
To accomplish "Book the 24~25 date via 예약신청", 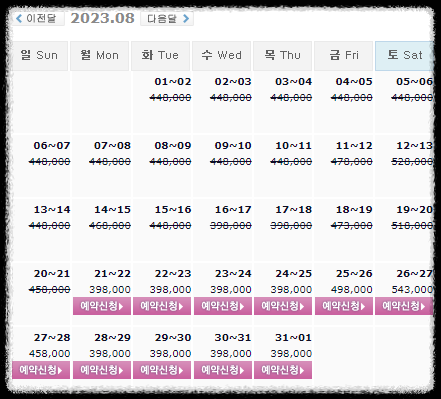I will coord(283,306).
